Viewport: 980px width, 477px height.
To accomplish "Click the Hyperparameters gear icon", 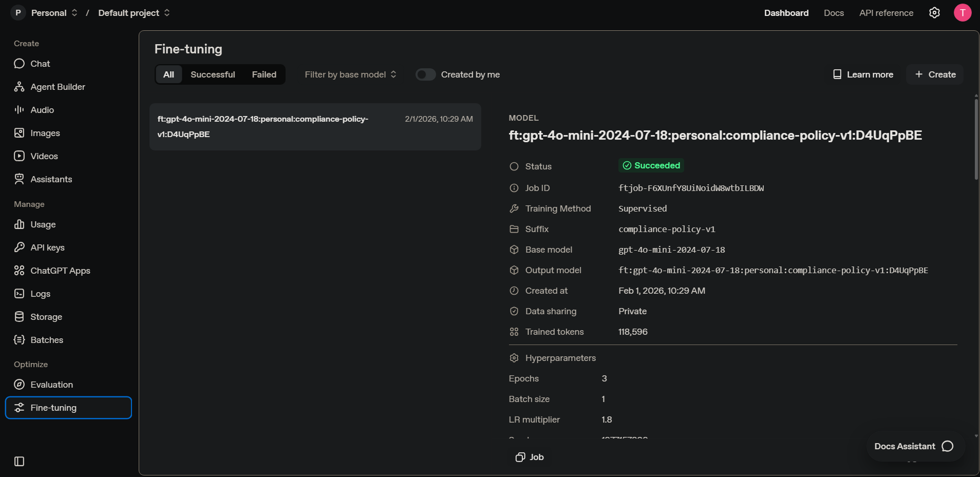I will [514, 358].
